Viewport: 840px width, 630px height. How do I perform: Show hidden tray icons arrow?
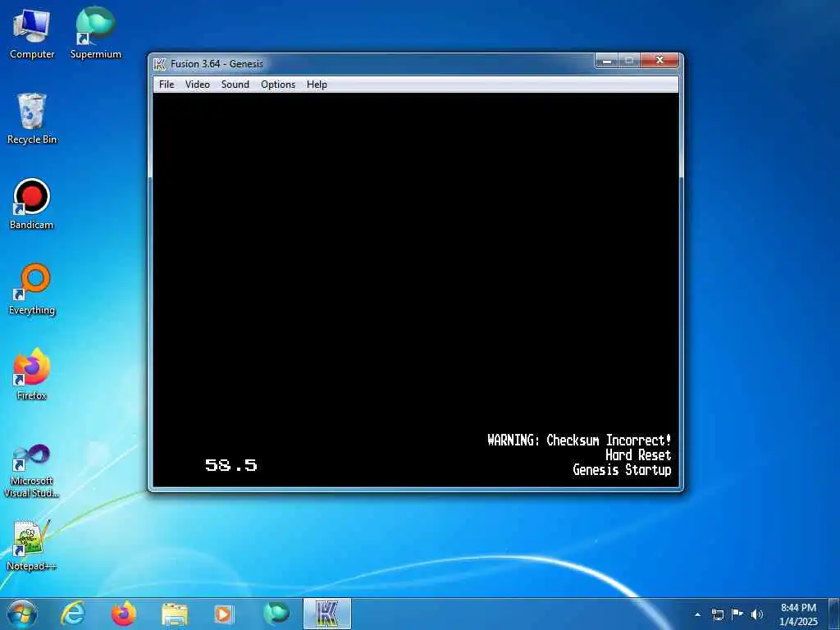tap(697, 614)
